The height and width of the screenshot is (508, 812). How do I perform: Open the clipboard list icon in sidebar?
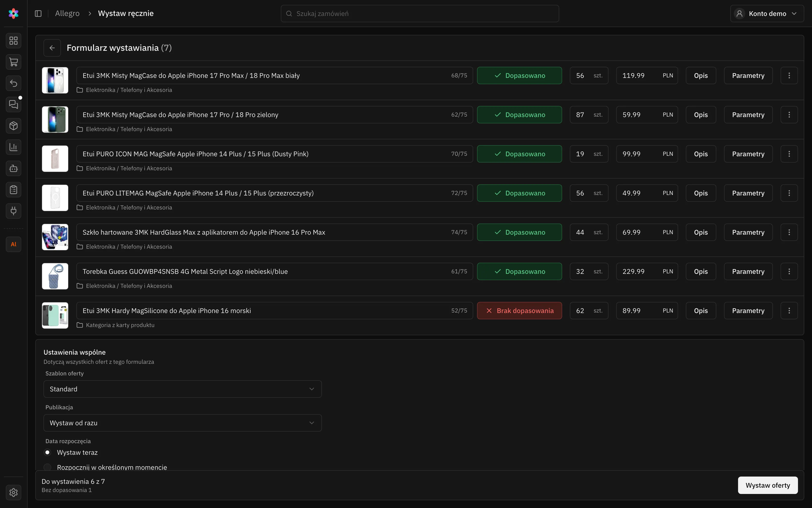pos(14,190)
